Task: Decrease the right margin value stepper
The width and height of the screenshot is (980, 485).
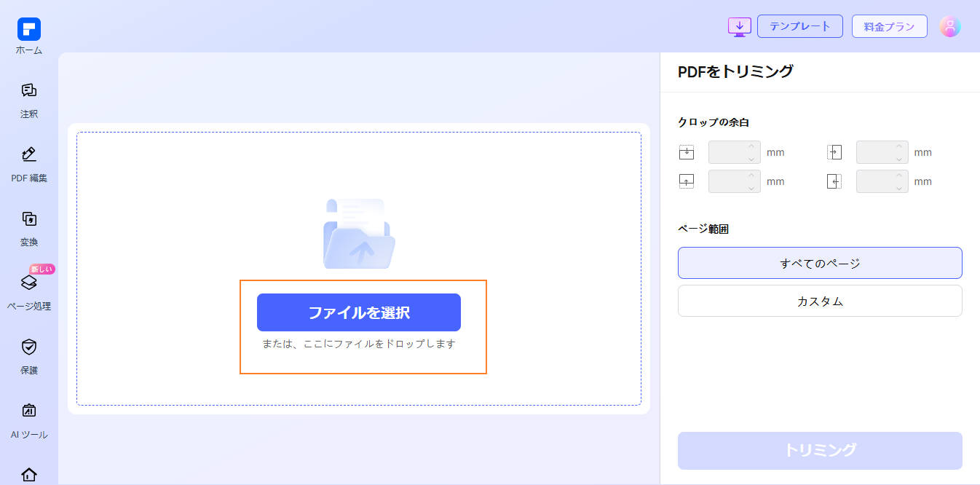Action: [x=899, y=187]
